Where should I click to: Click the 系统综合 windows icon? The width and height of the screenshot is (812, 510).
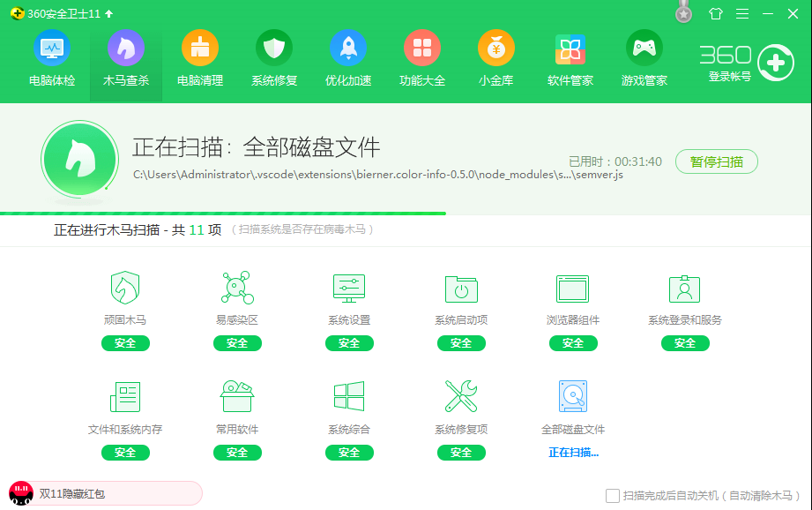(x=349, y=396)
